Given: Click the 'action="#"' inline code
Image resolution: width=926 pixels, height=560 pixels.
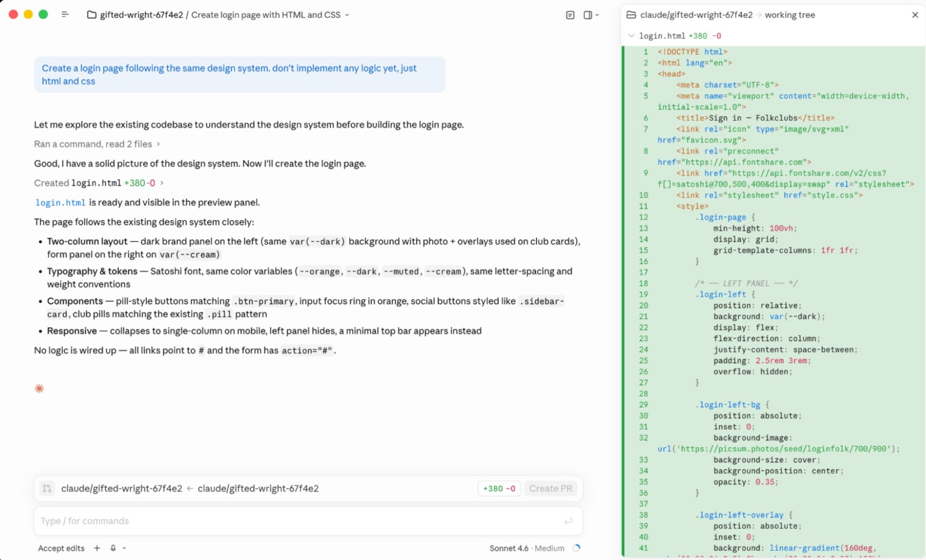Looking at the screenshot, I should (x=307, y=351).
